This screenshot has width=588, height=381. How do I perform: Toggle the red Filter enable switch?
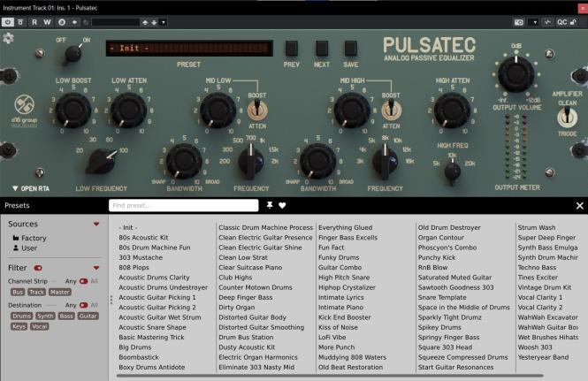[x=38, y=268]
